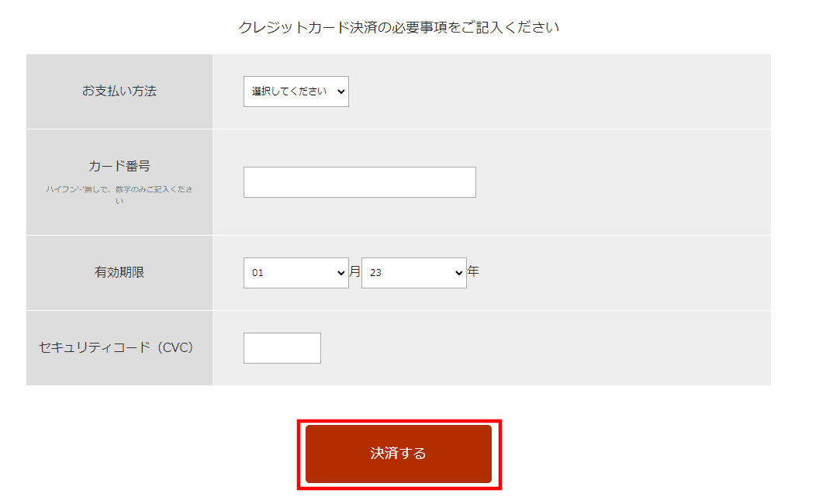This screenshot has width=826, height=504.
Task: Click the カード番号 row label
Action: (119, 167)
